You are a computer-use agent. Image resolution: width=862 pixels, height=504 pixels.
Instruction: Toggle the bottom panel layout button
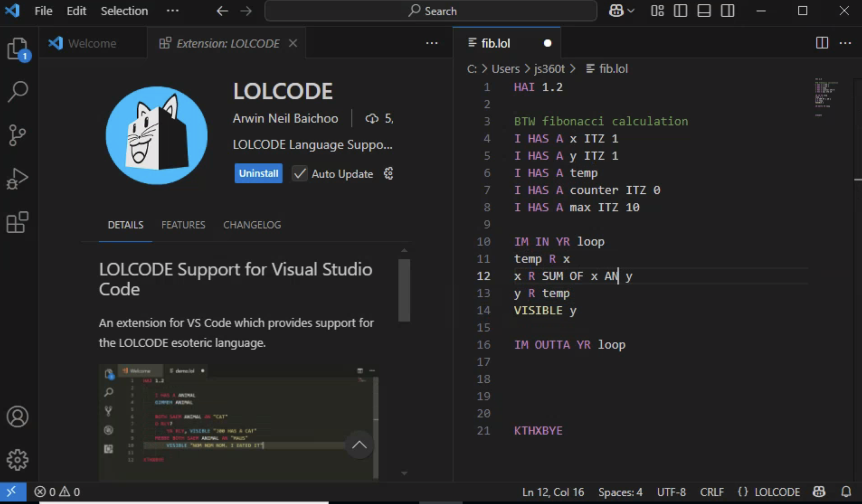(704, 11)
